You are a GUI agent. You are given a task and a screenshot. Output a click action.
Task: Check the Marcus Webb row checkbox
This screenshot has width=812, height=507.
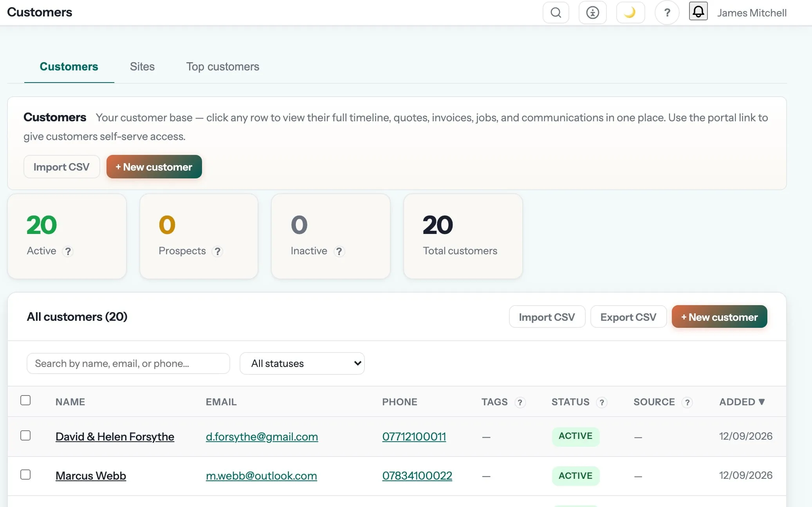25,475
